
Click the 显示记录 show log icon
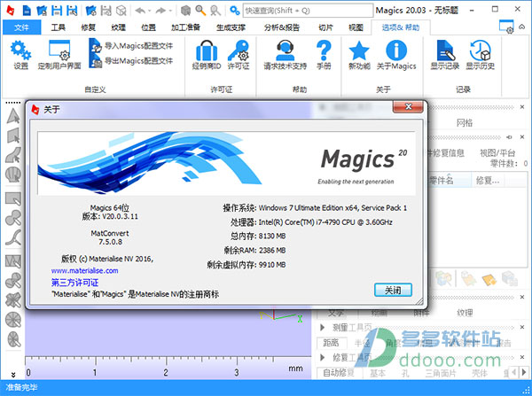[x=445, y=55]
